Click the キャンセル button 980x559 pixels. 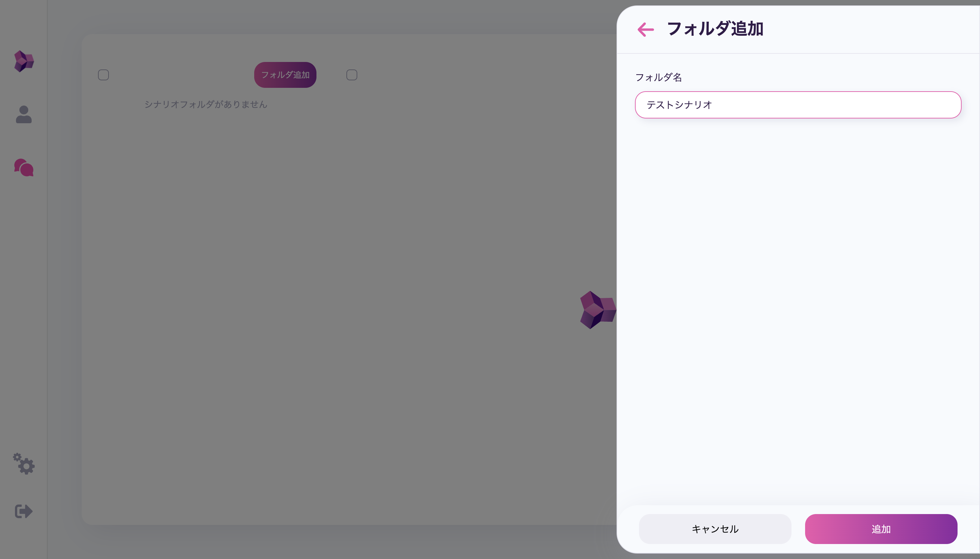coord(715,529)
